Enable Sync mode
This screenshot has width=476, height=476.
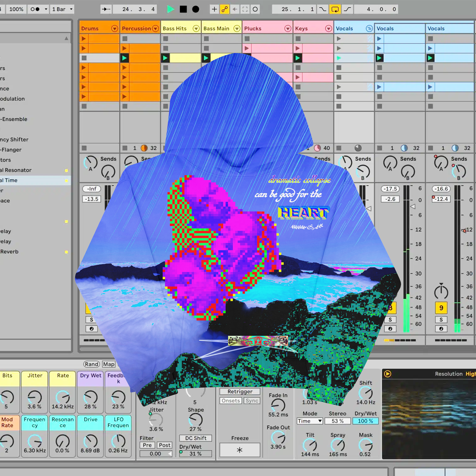coord(252,401)
